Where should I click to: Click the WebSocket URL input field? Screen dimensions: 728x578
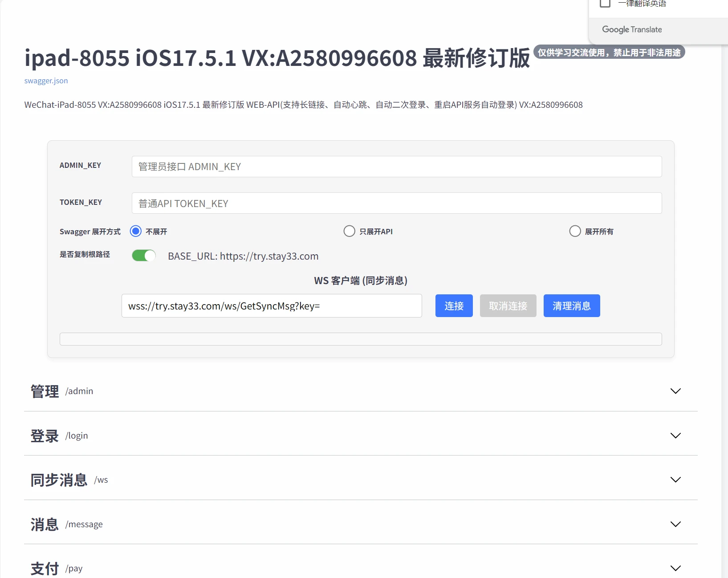(272, 306)
